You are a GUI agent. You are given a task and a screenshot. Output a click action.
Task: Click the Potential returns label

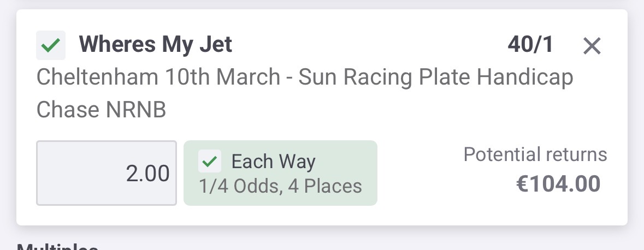[535, 154]
